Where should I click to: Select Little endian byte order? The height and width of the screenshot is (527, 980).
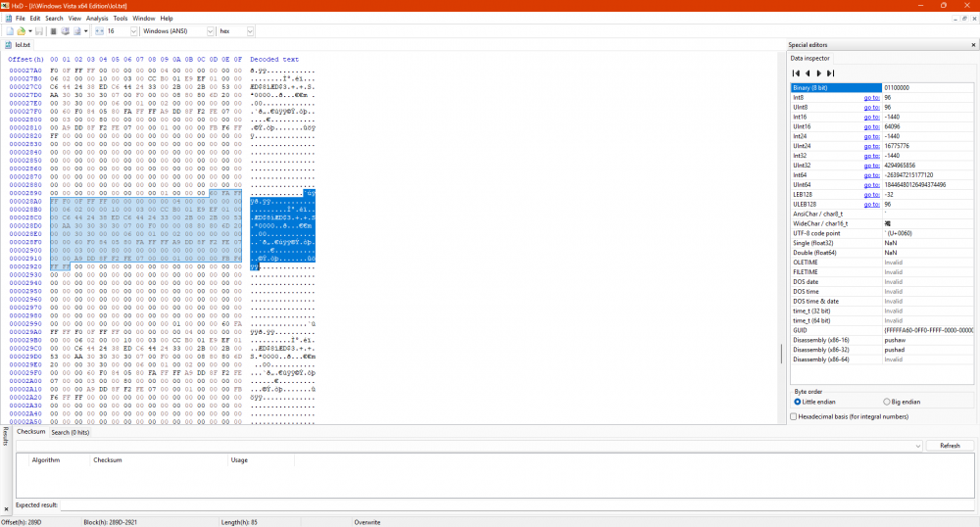tap(797, 402)
